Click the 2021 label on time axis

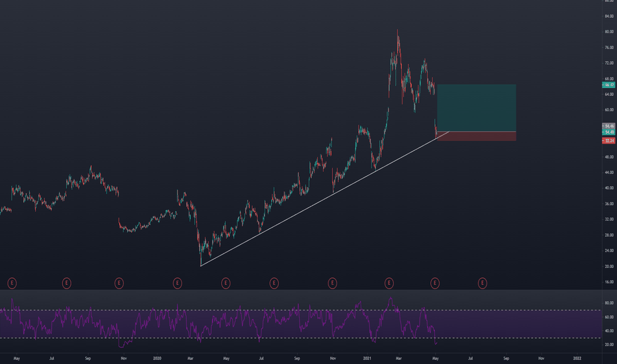tap(367, 359)
